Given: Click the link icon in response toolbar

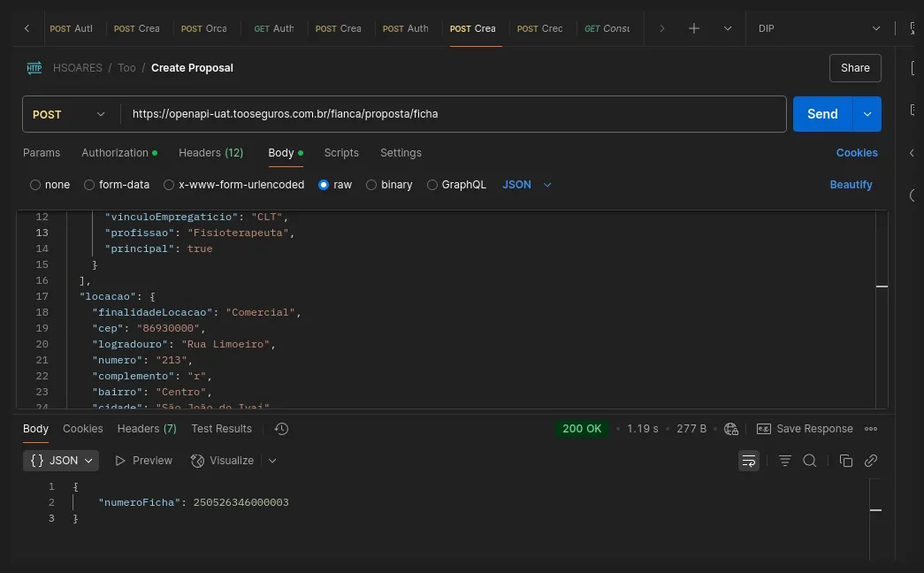Looking at the screenshot, I should coord(871,461).
